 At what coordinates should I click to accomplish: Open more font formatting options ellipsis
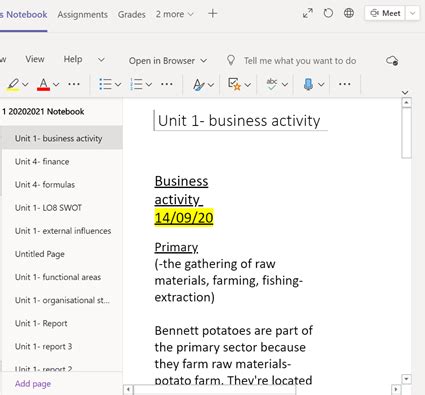(x=74, y=84)
